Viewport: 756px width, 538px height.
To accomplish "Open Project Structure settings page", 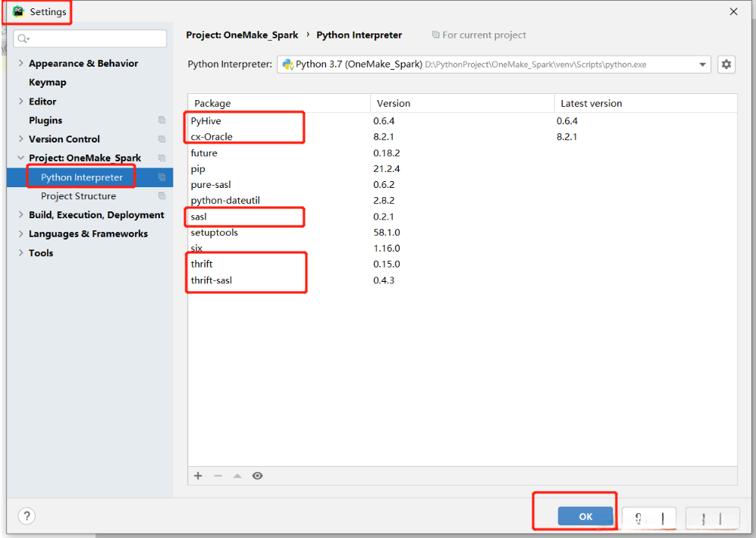I will pos(79,196).
